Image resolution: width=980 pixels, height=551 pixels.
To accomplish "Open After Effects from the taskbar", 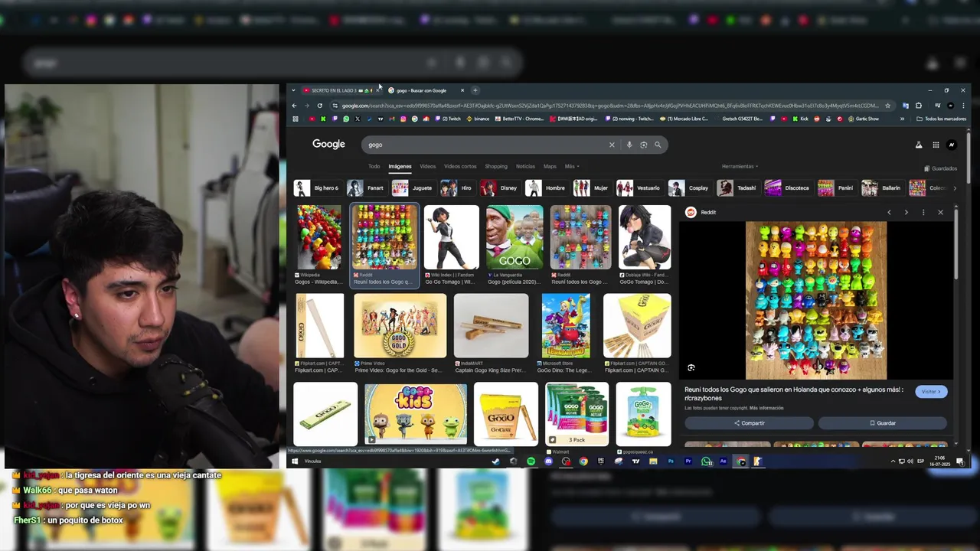I will click(x=724, y=461).
